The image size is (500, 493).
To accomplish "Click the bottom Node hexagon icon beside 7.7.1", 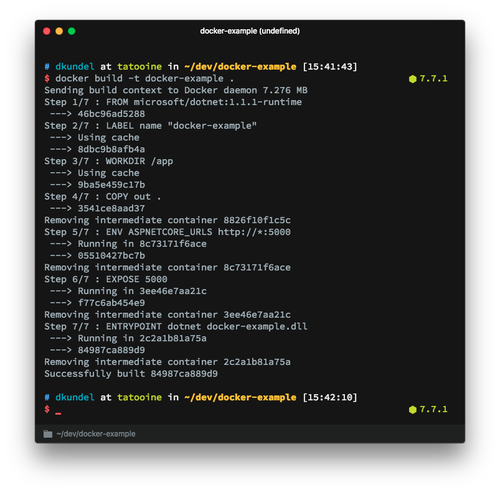I will [413, 410].
